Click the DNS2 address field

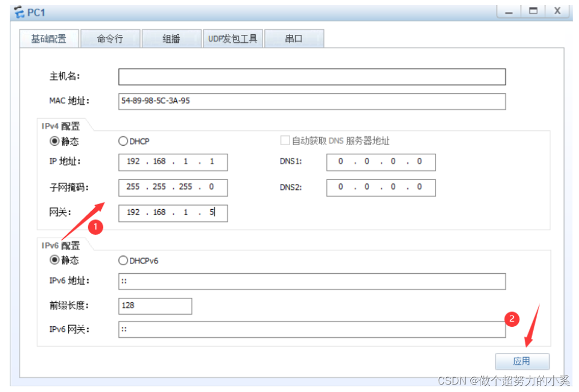click(x=380, y=187)
